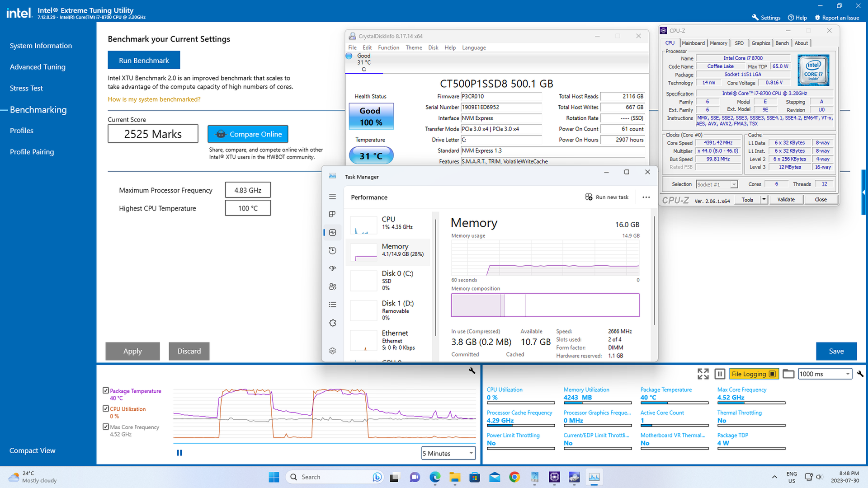Image resolution: width=868 pixels, height=488 pixels.
Task: Open the CPU-Z Tools dropdown arrow
Action: (764, 199)
